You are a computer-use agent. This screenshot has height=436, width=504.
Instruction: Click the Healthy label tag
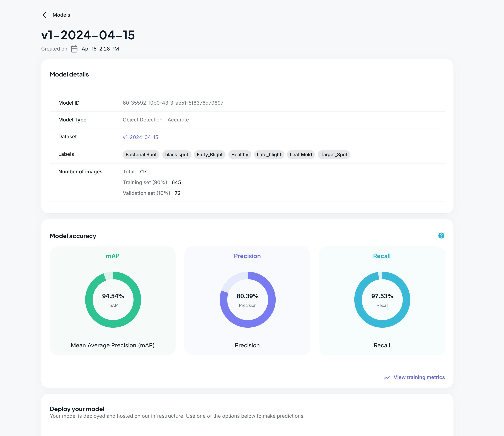coord(239,155)
